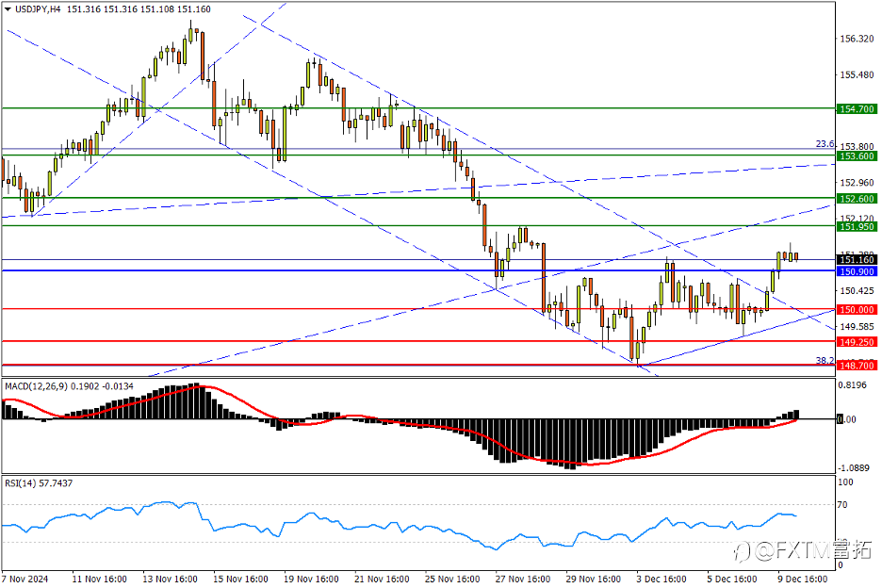Screen dimensions: 882x588
Task: Select the USDJPY,H4 symbol label
Action: (x=38, y=9)
